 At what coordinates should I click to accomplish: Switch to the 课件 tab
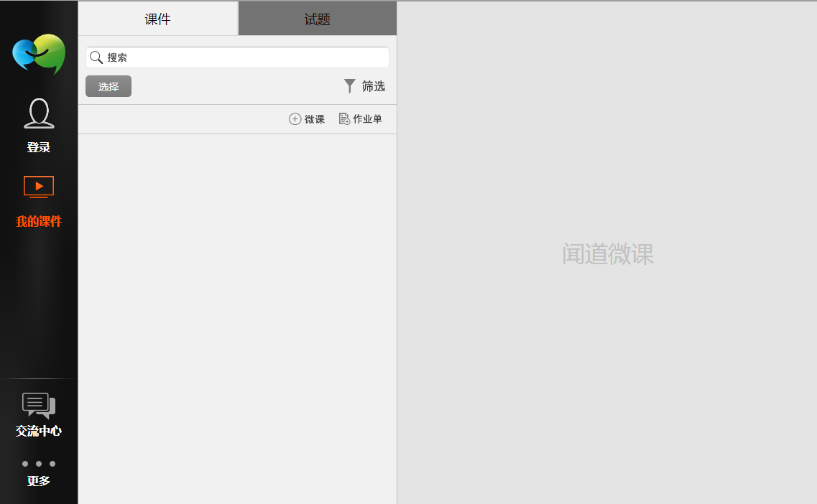[158, 19]
